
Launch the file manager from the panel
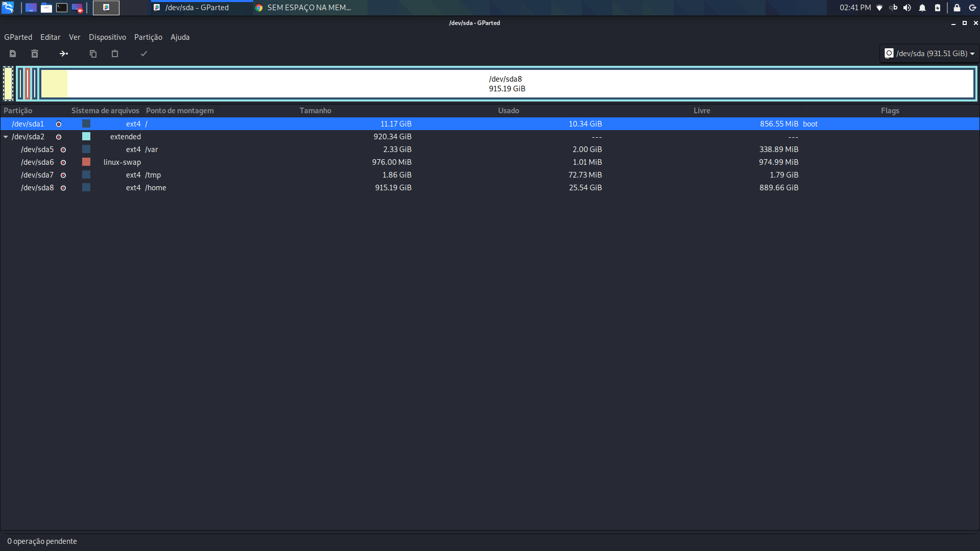coord(46,8)
